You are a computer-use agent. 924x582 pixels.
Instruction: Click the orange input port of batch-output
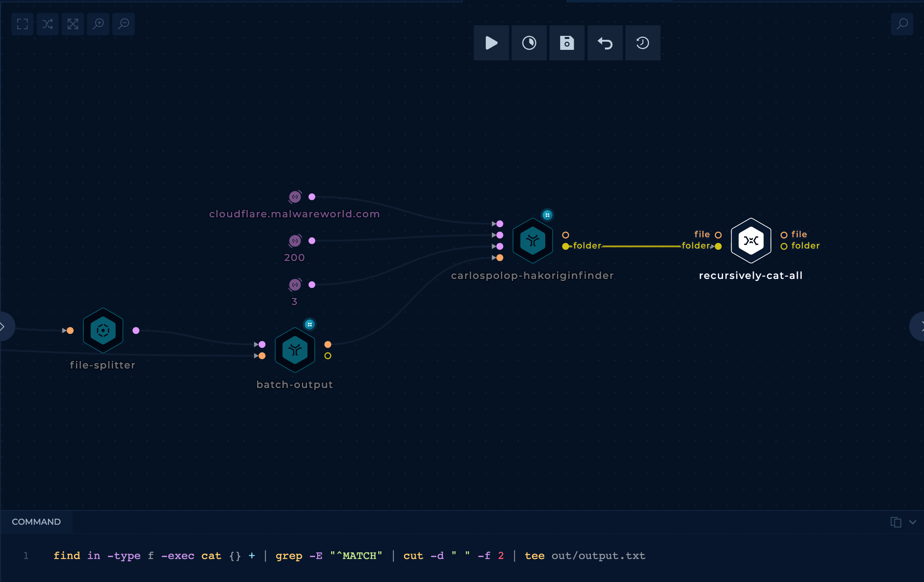tap(262, 356)
